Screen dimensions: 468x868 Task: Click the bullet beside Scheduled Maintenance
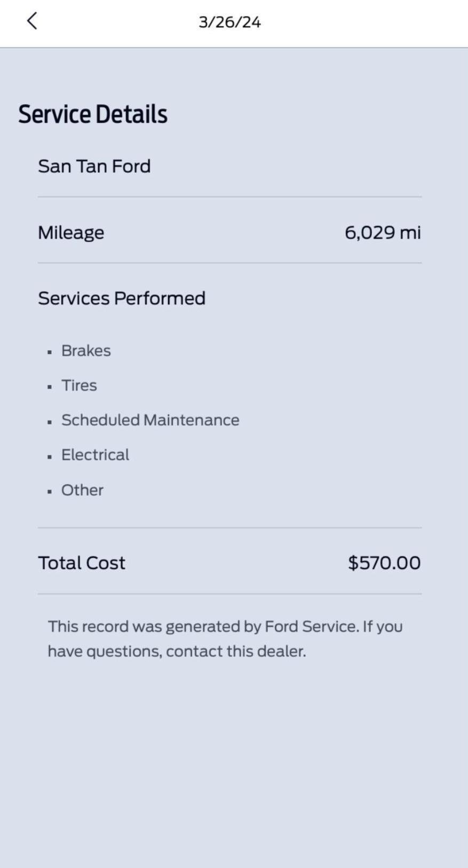pos(50,422)
